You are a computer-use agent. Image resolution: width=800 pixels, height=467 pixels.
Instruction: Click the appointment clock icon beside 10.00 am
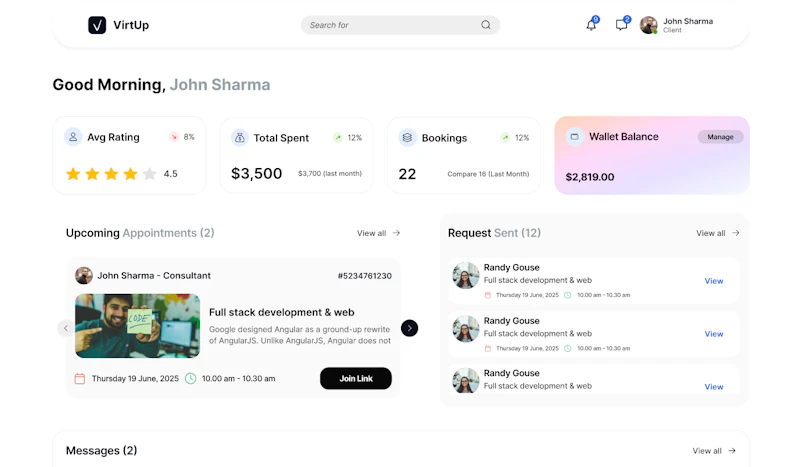[190, 379]
